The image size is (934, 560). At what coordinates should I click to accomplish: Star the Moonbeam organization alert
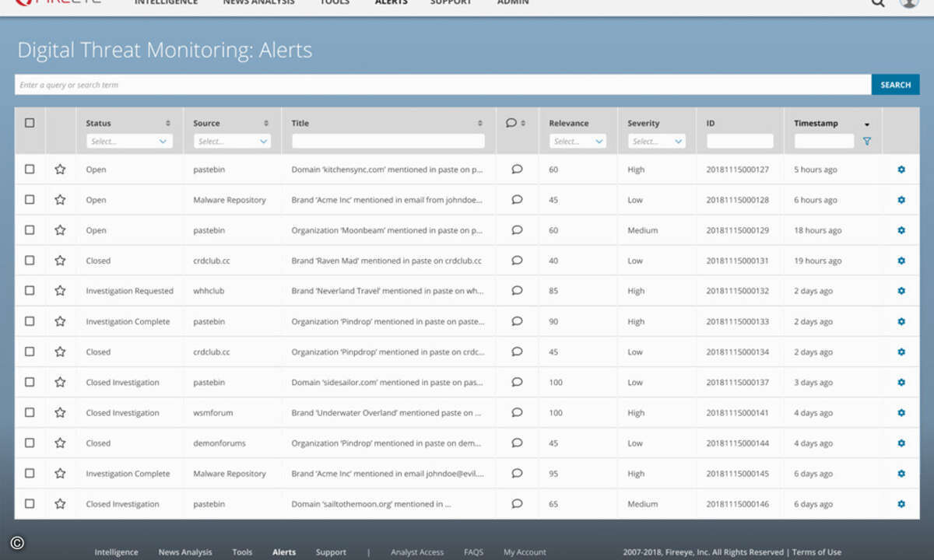coord(60,230)
